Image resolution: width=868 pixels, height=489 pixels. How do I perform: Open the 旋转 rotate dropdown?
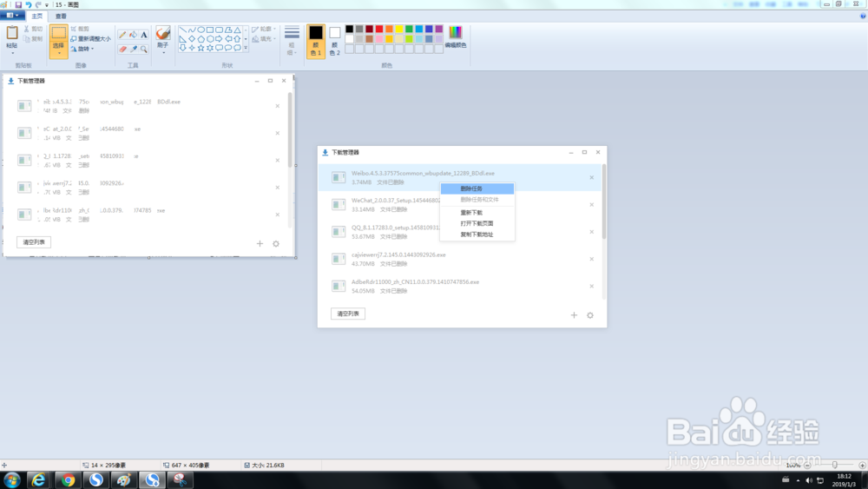[82, 49]
